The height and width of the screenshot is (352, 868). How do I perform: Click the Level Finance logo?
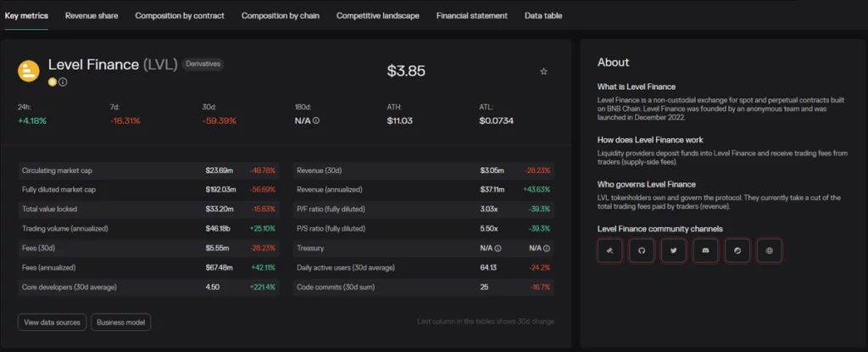point(29,71)
